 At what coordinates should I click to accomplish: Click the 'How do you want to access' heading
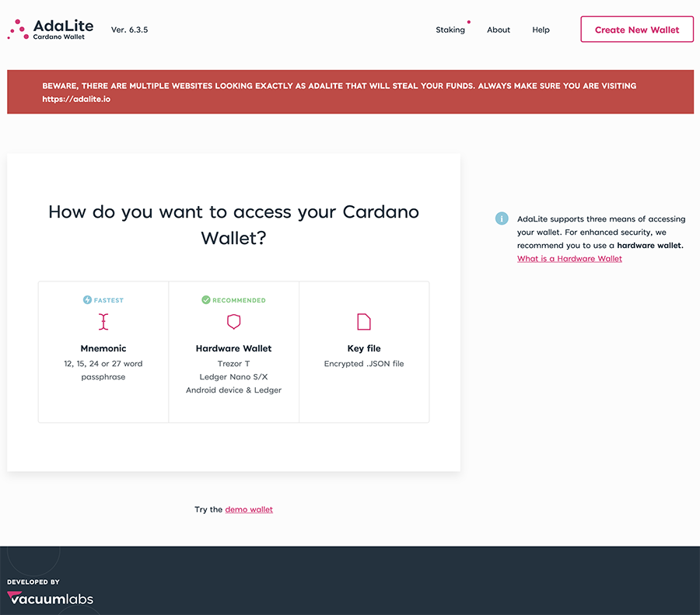[233, 225]
